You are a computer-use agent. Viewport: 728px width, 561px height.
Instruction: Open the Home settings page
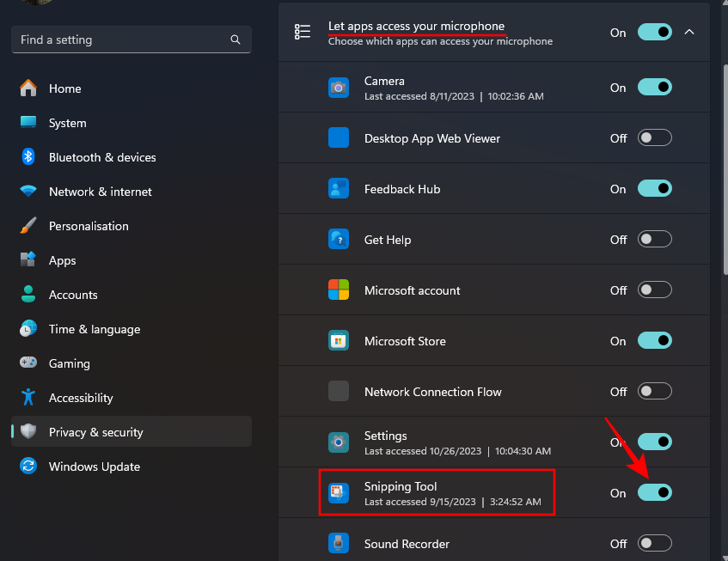click(x=132, y=88)
